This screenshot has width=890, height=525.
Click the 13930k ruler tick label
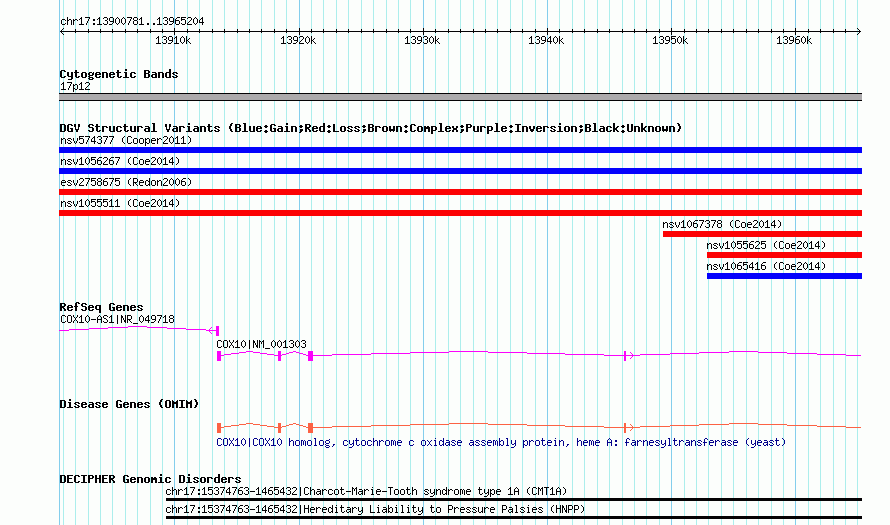[x=422, y=40]
